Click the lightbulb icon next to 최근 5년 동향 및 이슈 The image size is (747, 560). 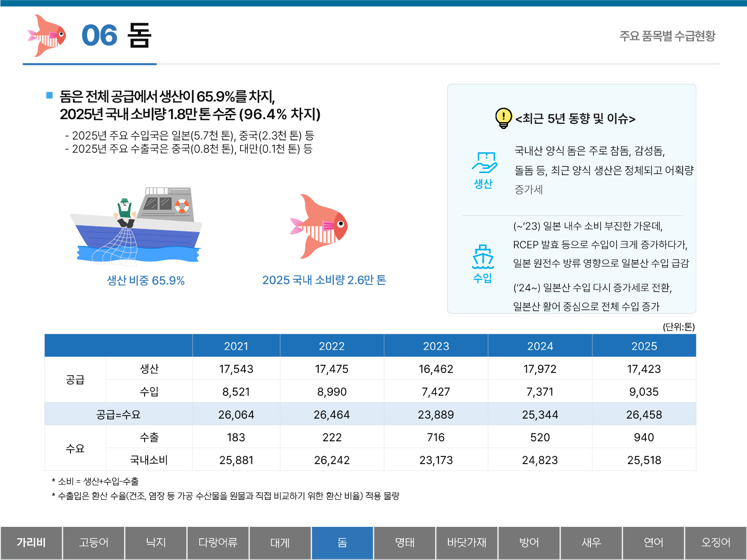[x=503, y=118]
